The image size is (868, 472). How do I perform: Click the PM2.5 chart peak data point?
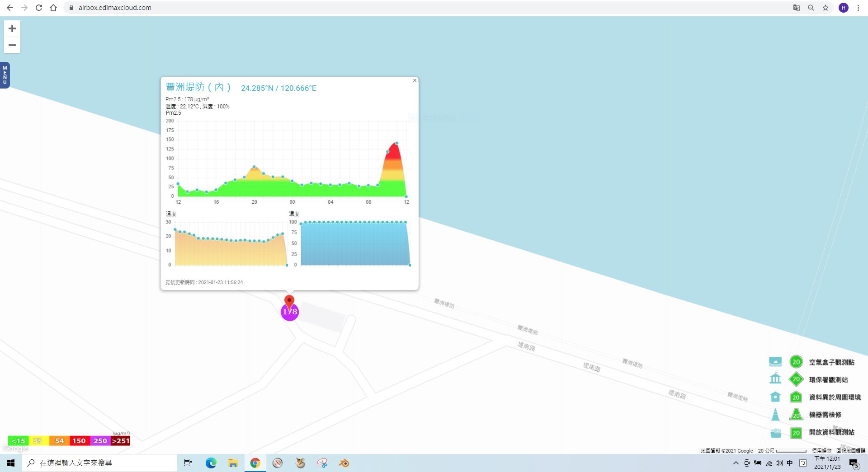(x=396, y=143)
